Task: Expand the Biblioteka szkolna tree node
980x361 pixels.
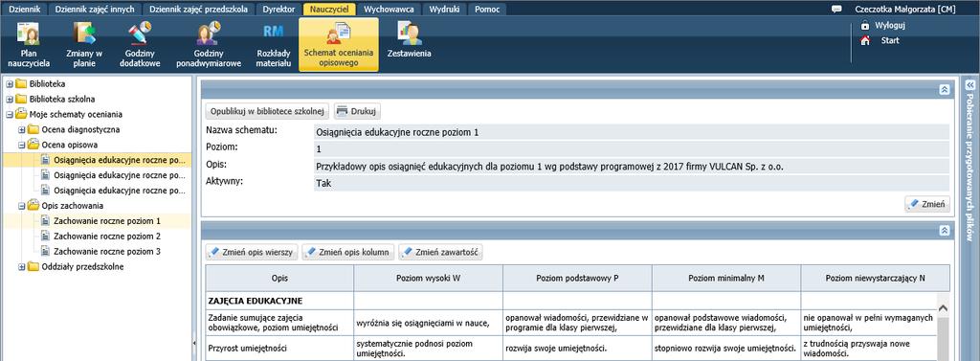Action: coord(10,99)
